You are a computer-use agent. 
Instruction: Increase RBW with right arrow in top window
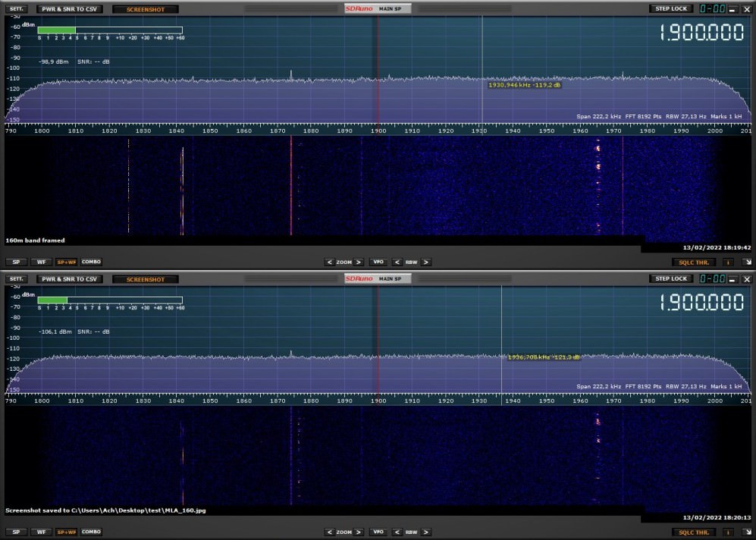[x=426, y=262]
